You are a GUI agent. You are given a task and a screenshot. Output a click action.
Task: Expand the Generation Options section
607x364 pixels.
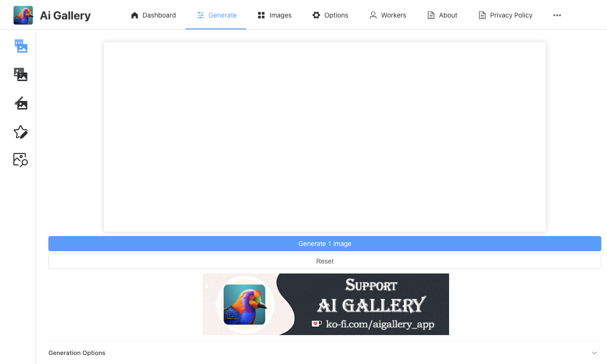[x=325, y=353]
